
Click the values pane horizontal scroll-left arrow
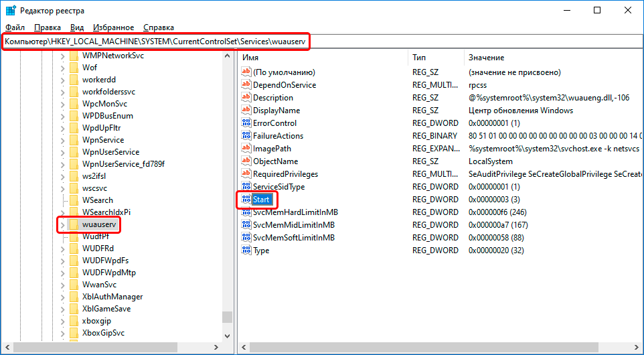pyautogui.click(x=244, y=348)
